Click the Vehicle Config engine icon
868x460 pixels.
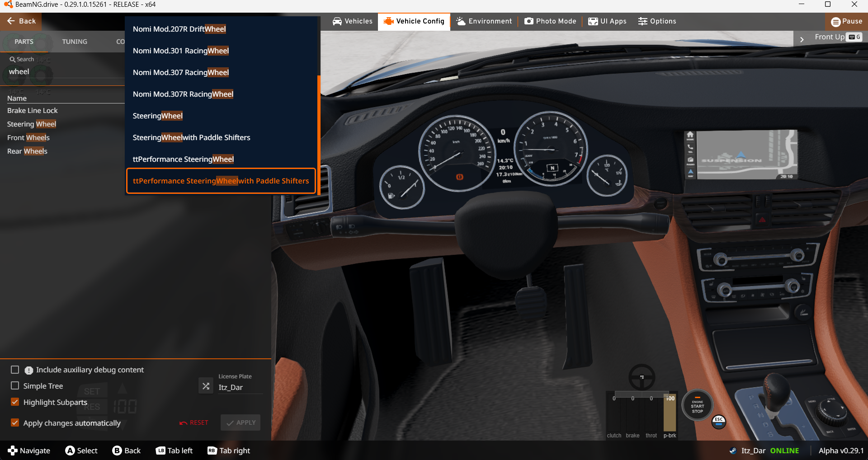[x=389, y=21]
